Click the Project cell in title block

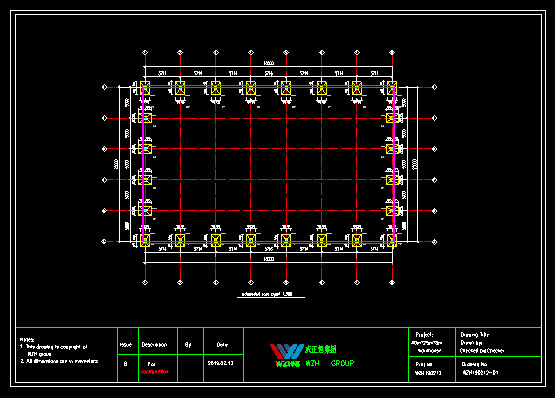(432, 342)
